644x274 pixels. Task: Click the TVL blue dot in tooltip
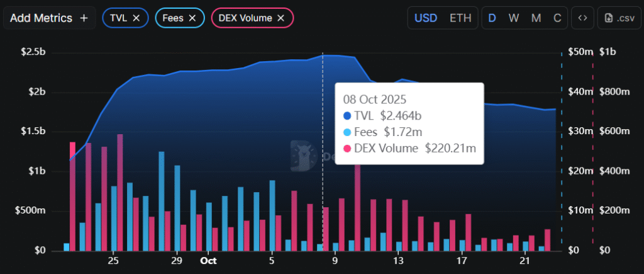(348, 116)
